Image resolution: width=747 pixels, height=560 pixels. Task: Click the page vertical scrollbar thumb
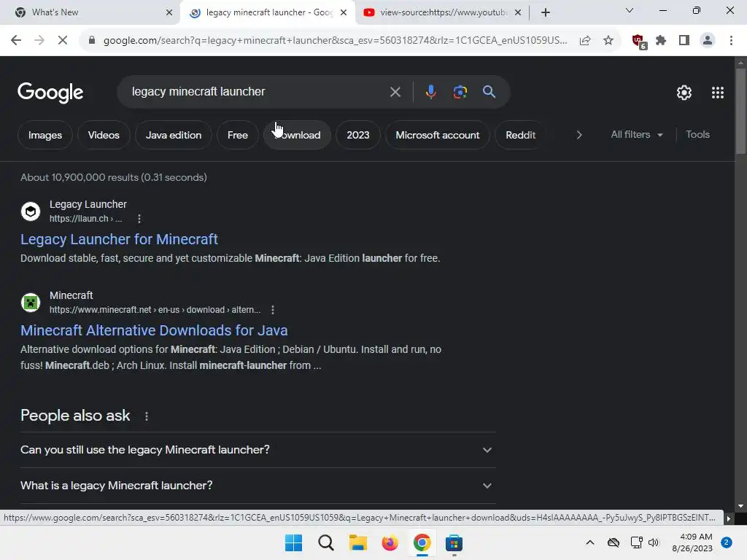[740, 111]
